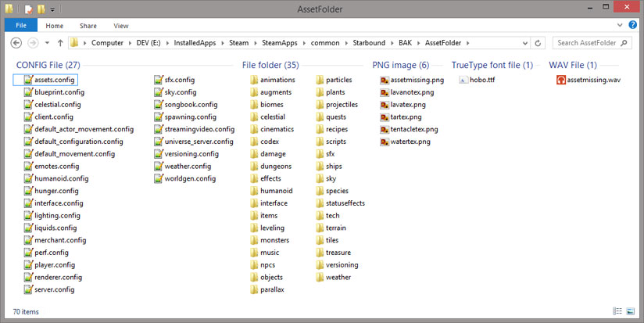Open the Starbound breadcrumb subfolder arrow

392,43
